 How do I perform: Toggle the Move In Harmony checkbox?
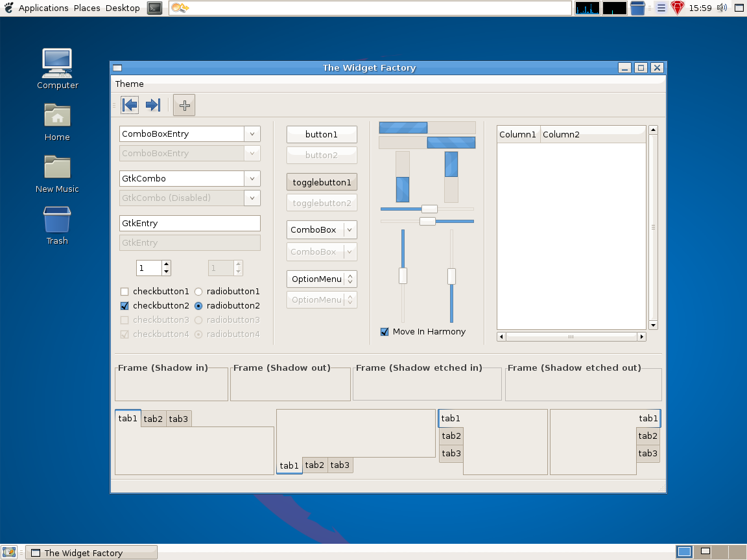tap(385, 332)
